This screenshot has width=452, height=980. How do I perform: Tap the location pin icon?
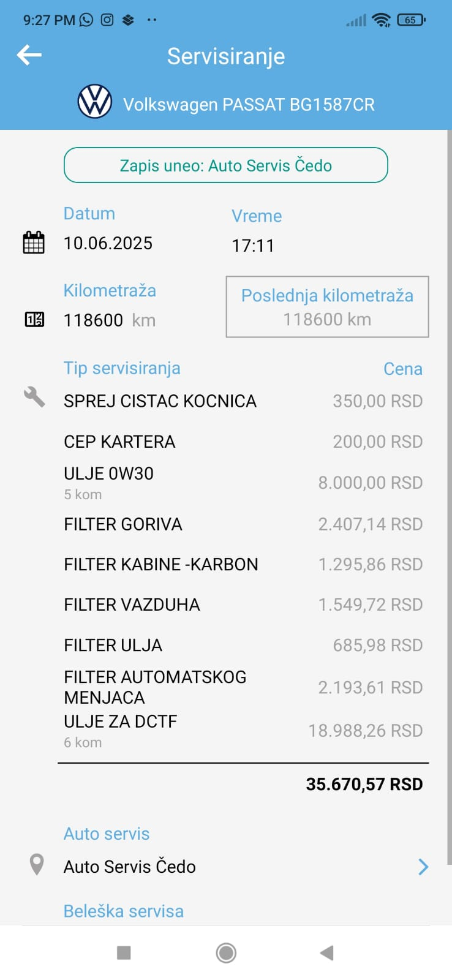click(x=37, y=865)
